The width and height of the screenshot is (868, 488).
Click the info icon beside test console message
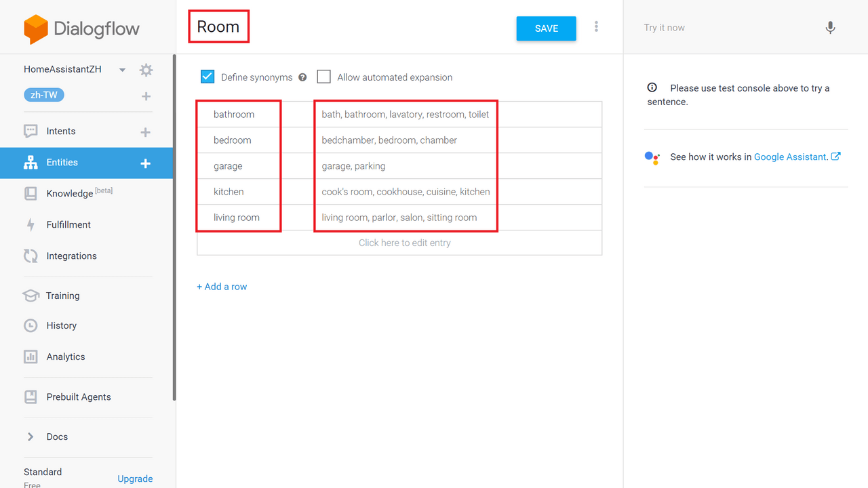point(652,87)
